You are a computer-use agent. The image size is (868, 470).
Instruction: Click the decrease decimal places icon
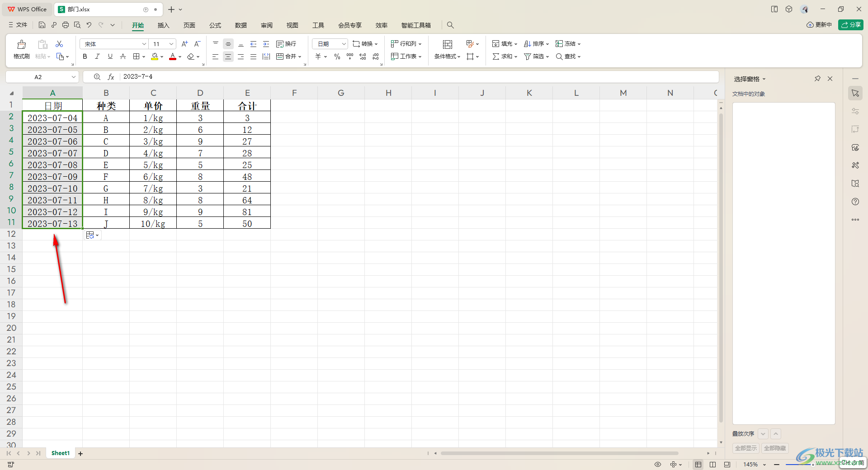point(375,56)
